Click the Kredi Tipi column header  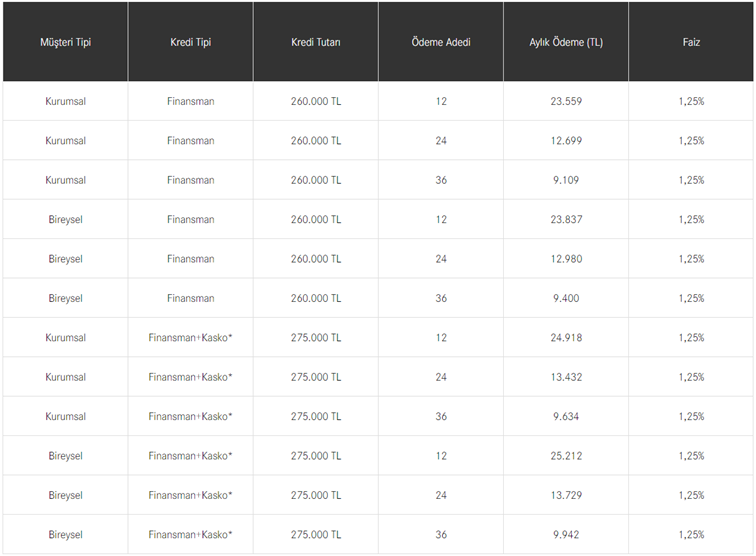[190, 43]
